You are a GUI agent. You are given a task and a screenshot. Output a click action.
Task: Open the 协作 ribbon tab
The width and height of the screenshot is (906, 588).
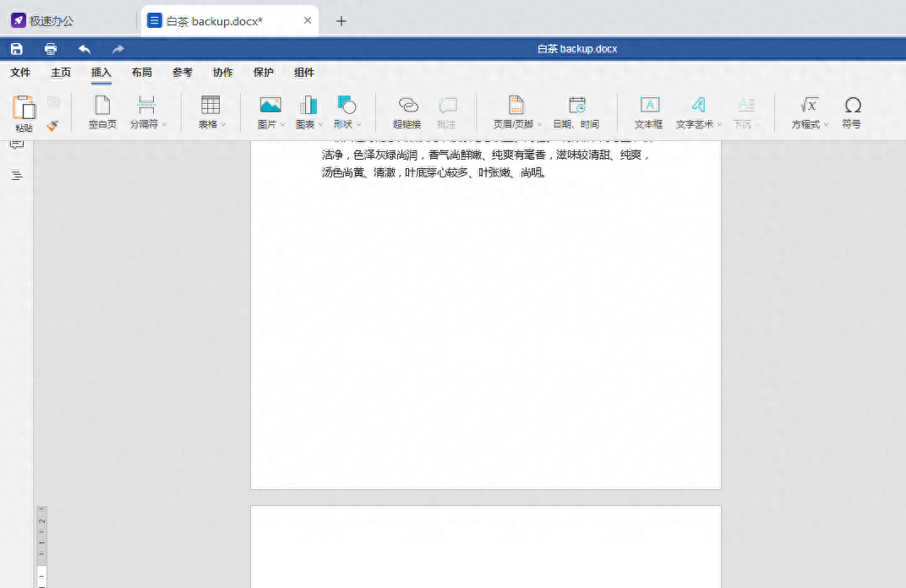tap(223, 72)
